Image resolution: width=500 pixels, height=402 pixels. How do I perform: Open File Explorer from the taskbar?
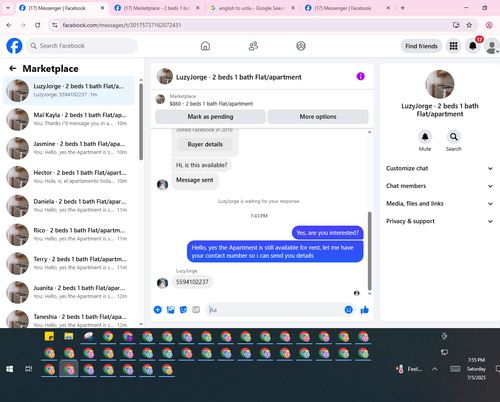69,336
